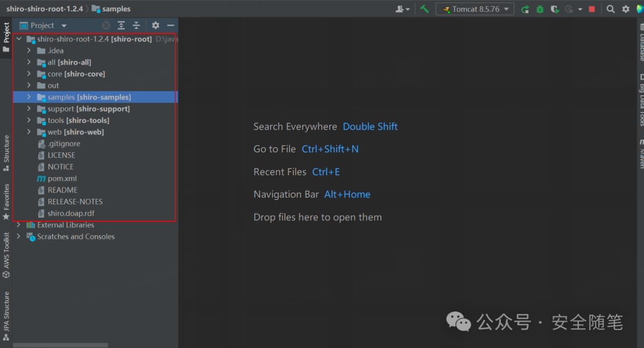
Task: Open the Project tool window tab
Action: point(6,38)
